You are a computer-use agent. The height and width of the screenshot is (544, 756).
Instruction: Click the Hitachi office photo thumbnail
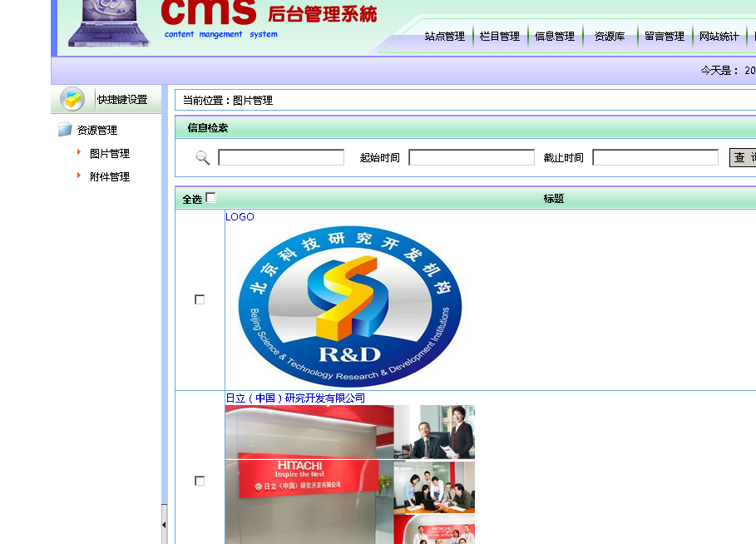[350, 475]
